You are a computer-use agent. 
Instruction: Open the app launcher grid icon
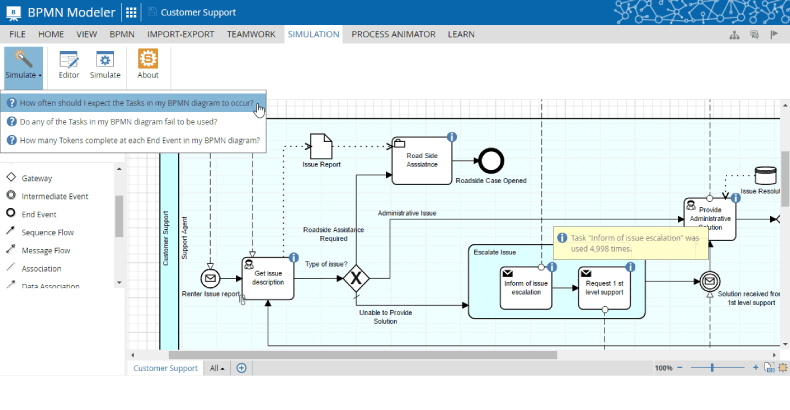131,13
